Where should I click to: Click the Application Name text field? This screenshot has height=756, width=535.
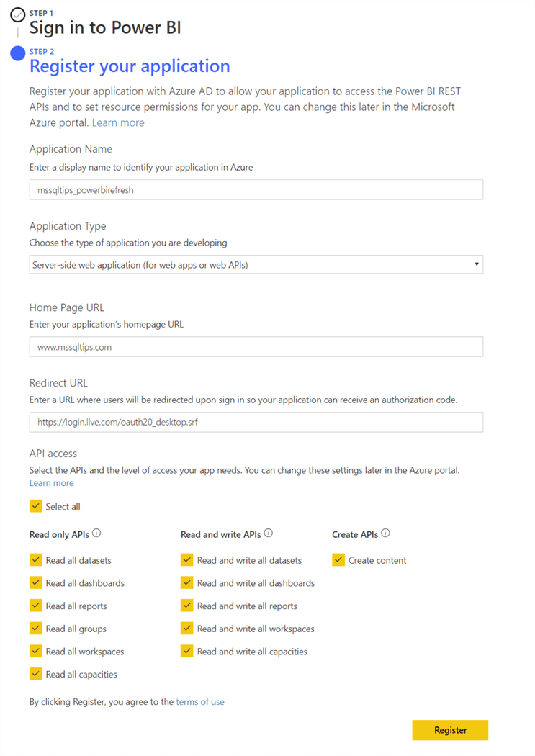(256, 190)
